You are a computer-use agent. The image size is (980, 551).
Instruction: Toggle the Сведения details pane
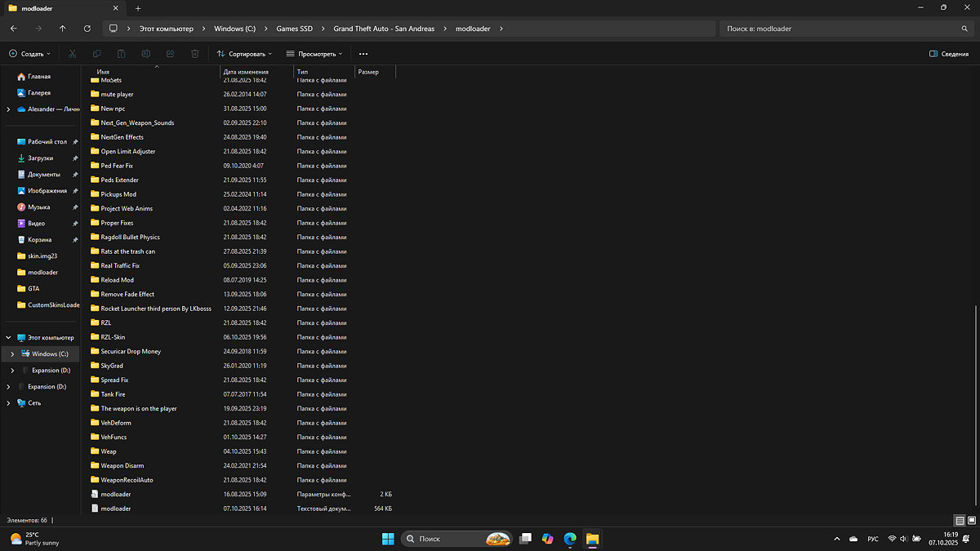(949, 54)
